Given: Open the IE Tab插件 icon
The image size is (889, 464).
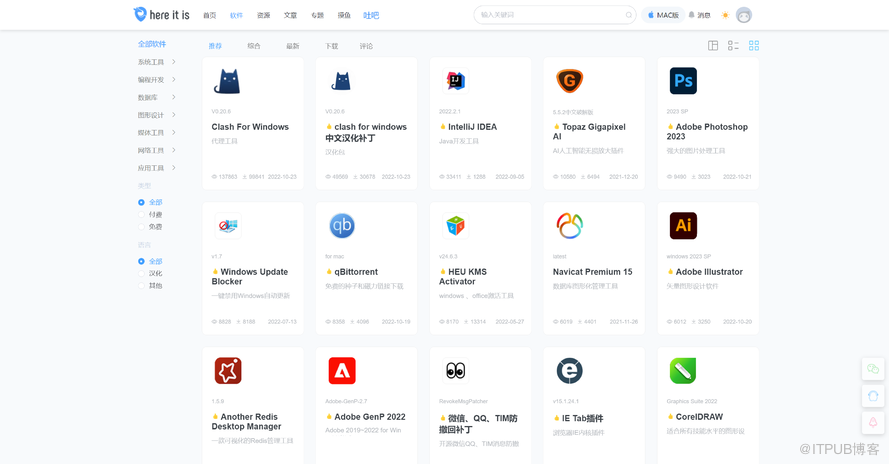Looking at the screenshot, I should [x=569, y=371].
